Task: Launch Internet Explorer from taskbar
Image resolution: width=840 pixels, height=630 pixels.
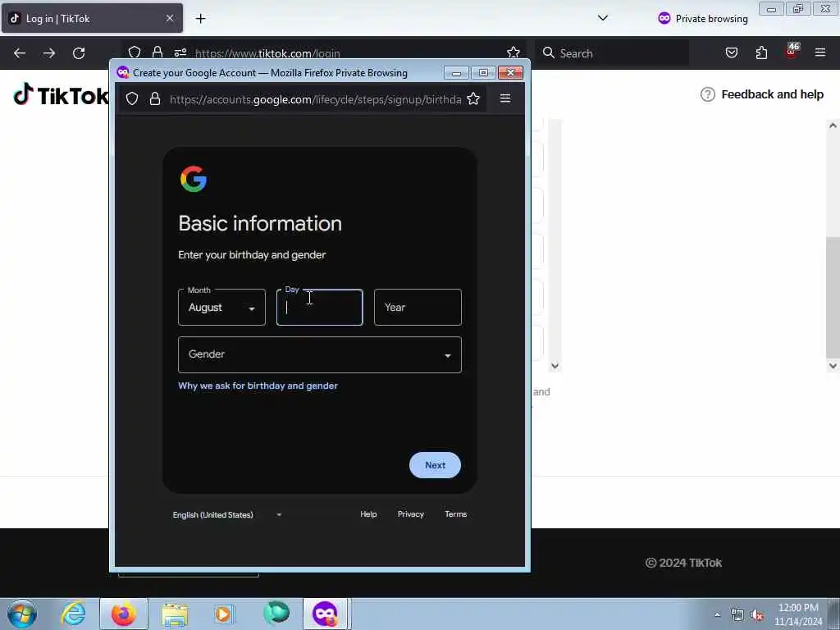Action: click(73, 614)
